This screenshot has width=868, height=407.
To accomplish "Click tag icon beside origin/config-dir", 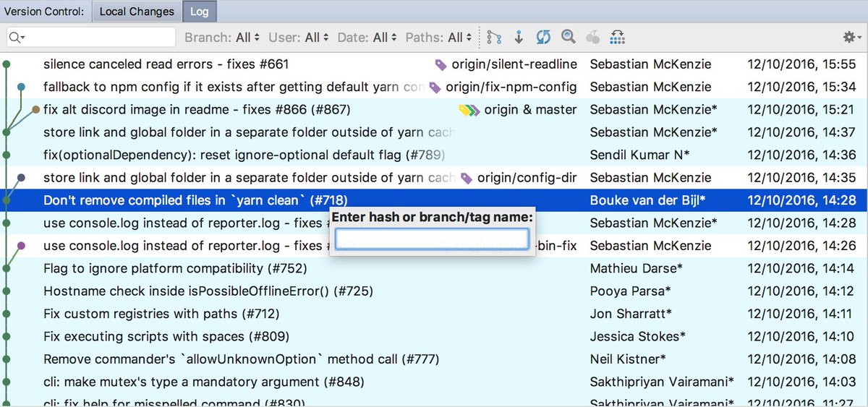I will (467, 179).
